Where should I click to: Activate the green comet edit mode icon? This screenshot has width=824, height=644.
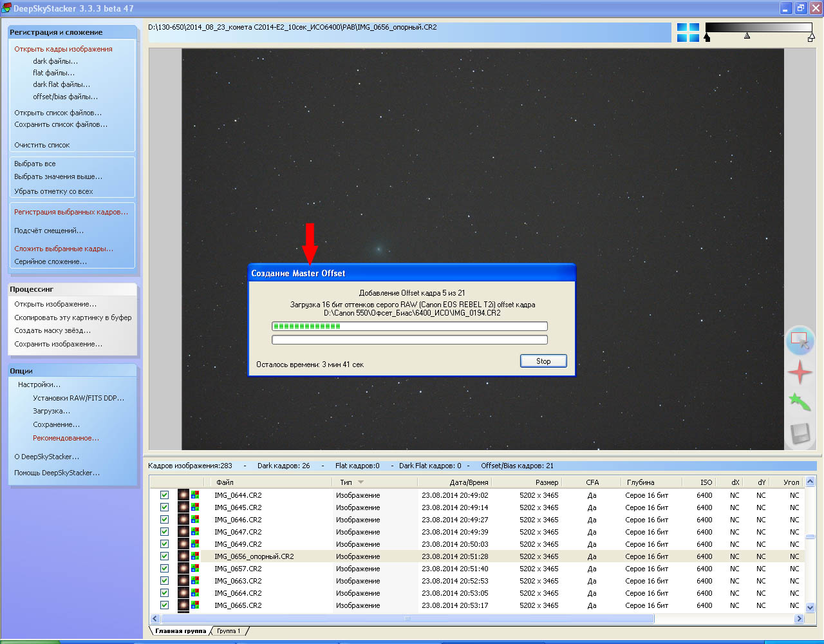tap(800, 402)
